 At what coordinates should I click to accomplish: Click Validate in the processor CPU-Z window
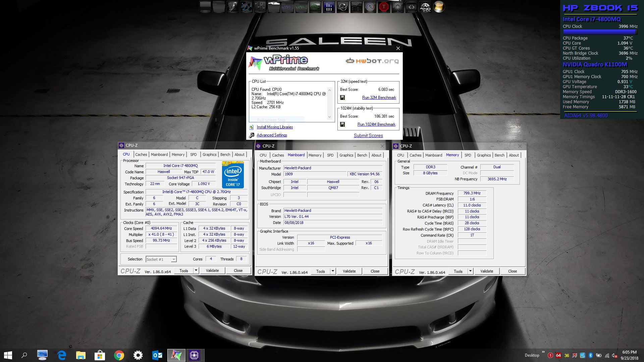tap(212, 270)
